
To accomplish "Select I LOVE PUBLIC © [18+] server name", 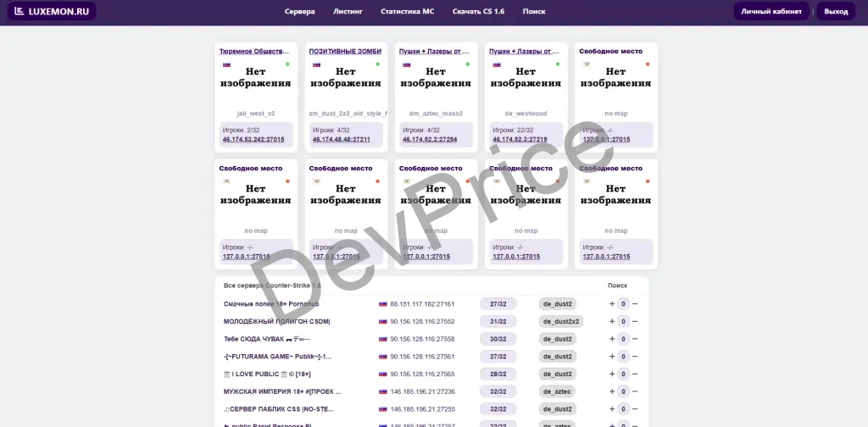I will (x=267, y=374).
